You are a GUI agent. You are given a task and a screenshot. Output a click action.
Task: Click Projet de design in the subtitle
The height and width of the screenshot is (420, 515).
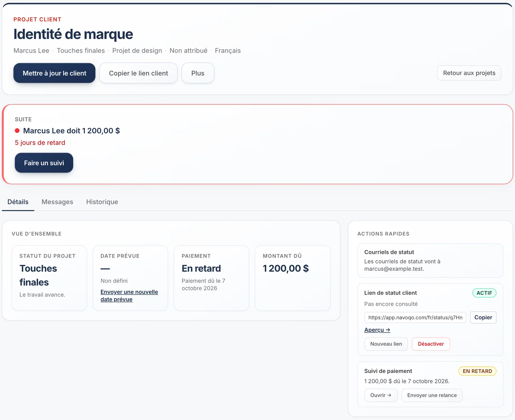(137, 51)
